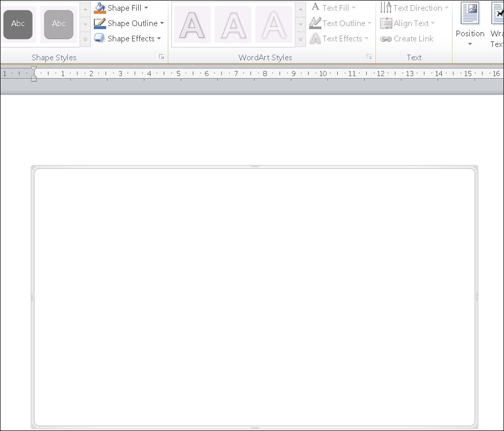Choose the first WordArt A style
Viewport: 504px width, 431px height.
click(x=192, y=25)
